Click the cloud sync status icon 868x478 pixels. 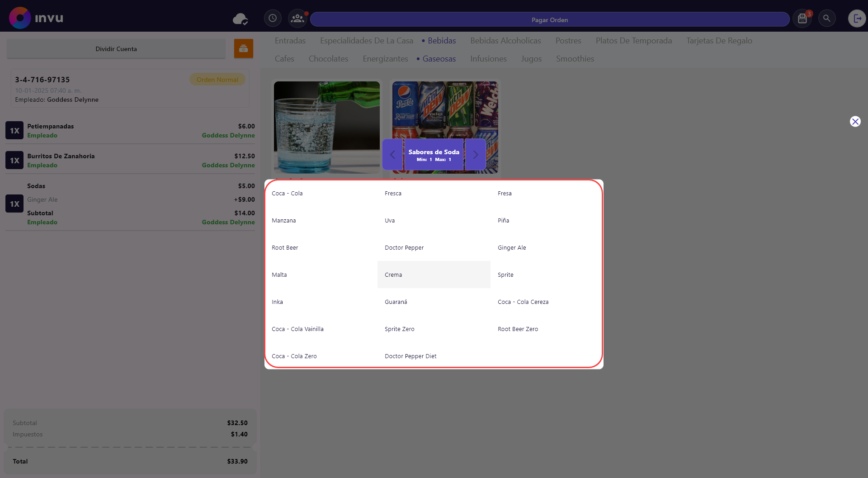240,19
